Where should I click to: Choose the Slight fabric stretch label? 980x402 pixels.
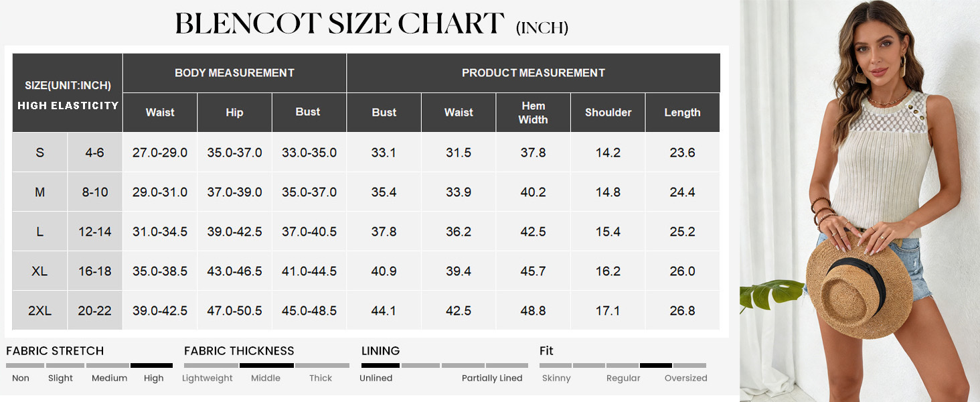[x=60, y=379]
